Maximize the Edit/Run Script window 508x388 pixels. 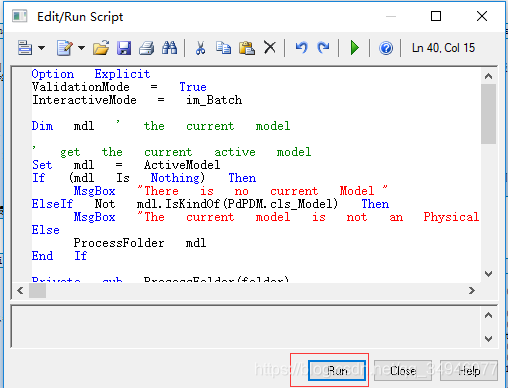pyautogui.click(x=436, y=16)
